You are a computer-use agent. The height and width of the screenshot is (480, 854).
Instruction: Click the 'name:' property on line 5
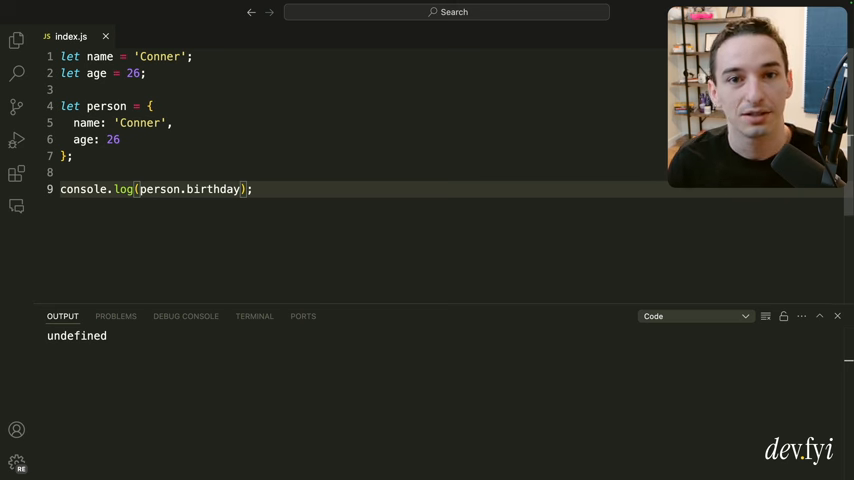(x=89, y=123)
